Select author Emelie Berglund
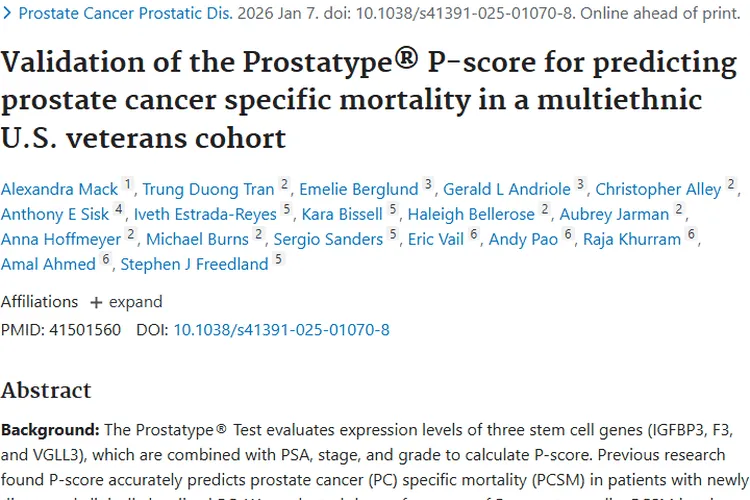The image size is (750, 500). pos(360,189)
